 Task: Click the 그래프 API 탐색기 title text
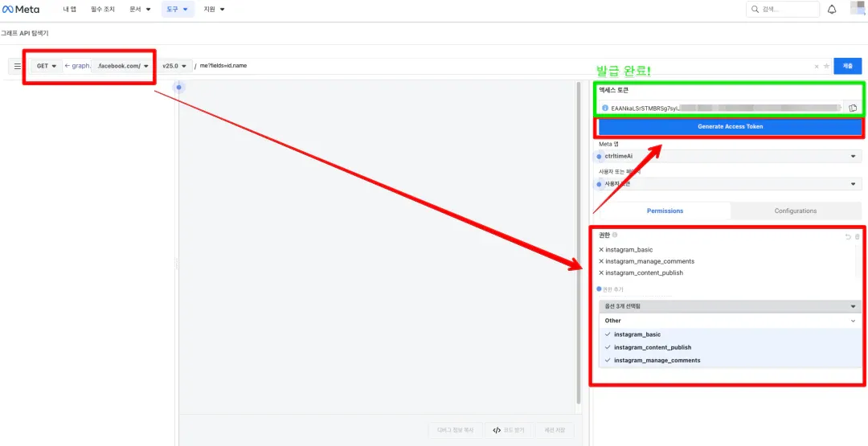tap(24, 34)
